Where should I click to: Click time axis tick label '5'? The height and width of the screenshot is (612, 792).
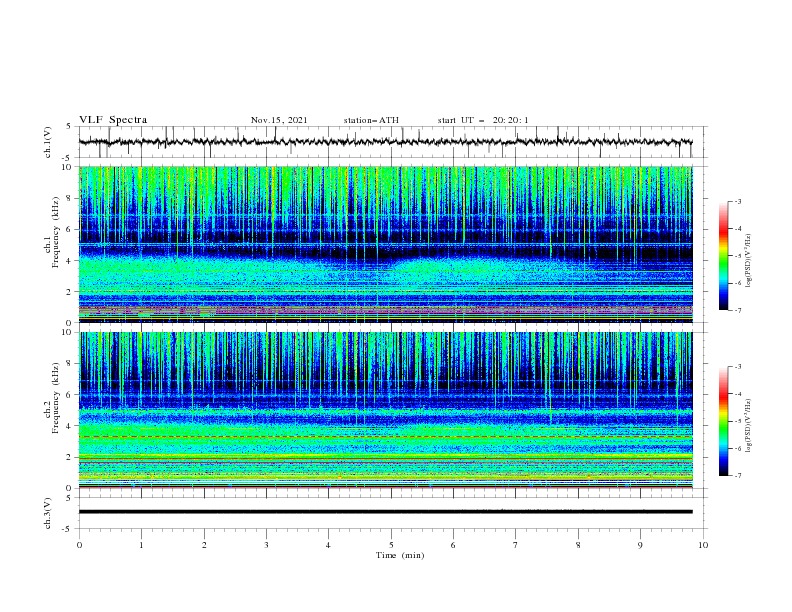391,545
